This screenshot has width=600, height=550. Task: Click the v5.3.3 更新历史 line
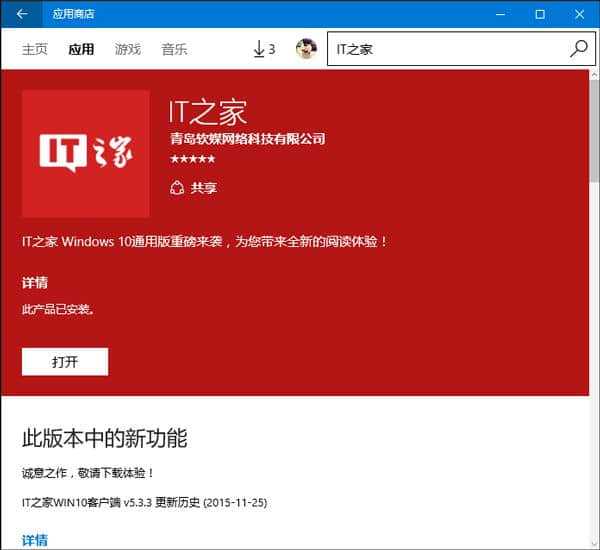(x=144, y=502)
